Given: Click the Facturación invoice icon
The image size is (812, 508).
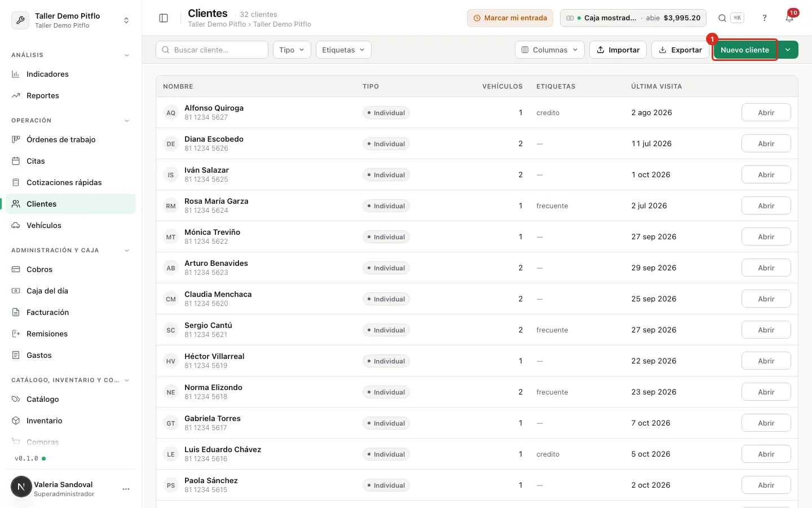Looking at the screenshot, I should coord(16,312).
